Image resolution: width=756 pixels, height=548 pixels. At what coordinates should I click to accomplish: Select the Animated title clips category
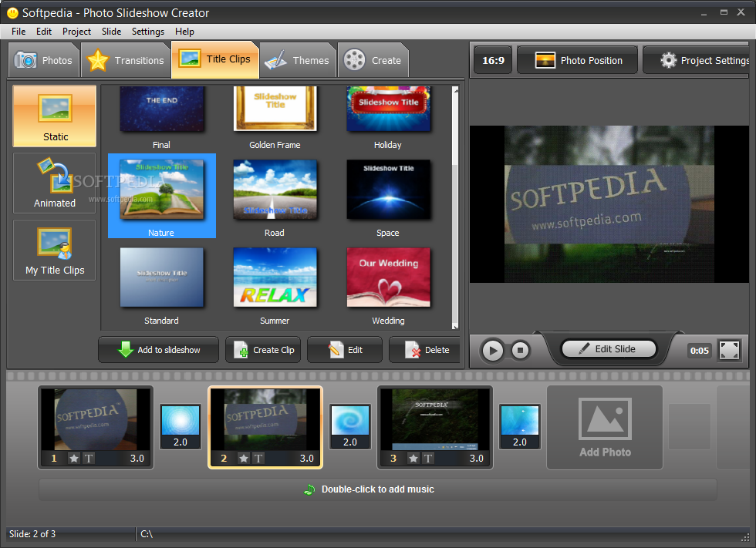tap(55, 183)
